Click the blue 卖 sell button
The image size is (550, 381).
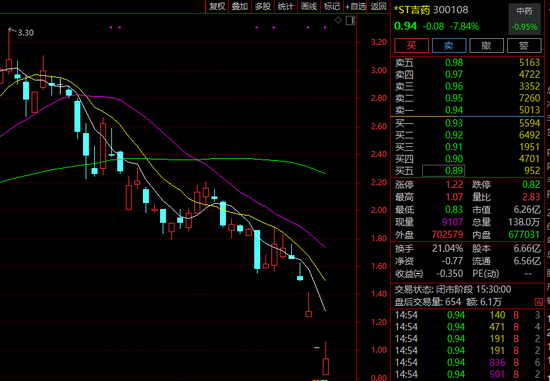pos(449,46)
